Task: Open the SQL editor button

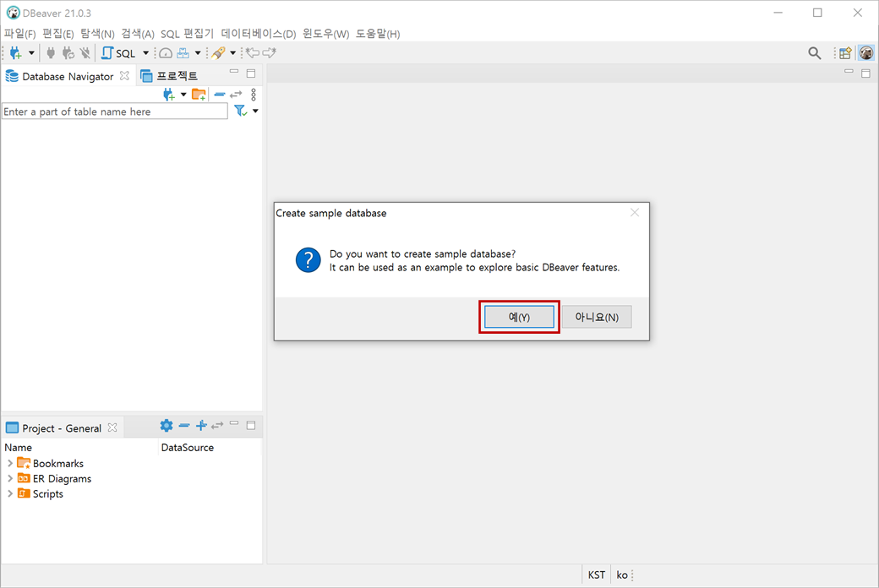Action: point(119,53)
